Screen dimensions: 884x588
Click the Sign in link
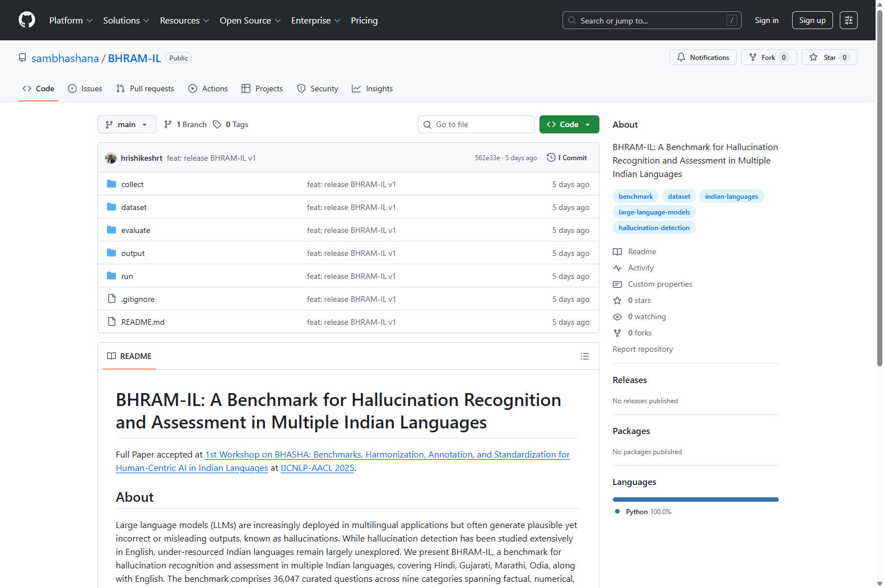pyautogui.click(x=766, y=20)
